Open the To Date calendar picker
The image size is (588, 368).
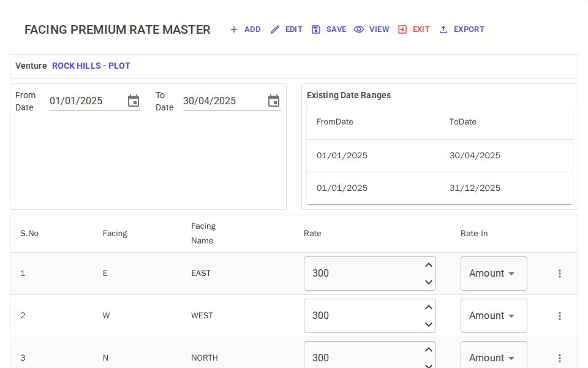pos(274,101)
